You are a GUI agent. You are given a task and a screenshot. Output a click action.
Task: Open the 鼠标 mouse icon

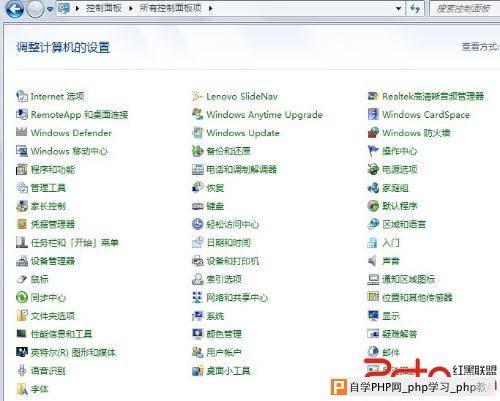(x=22, y=279)
